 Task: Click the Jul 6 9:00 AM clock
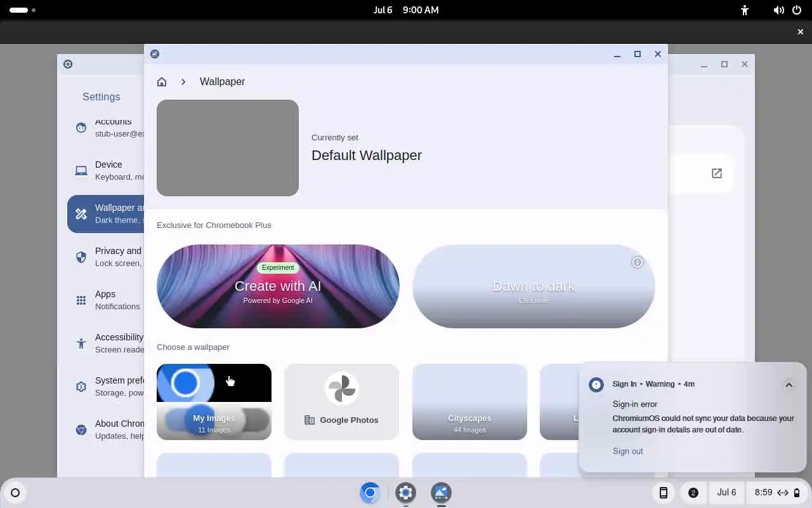406,10
